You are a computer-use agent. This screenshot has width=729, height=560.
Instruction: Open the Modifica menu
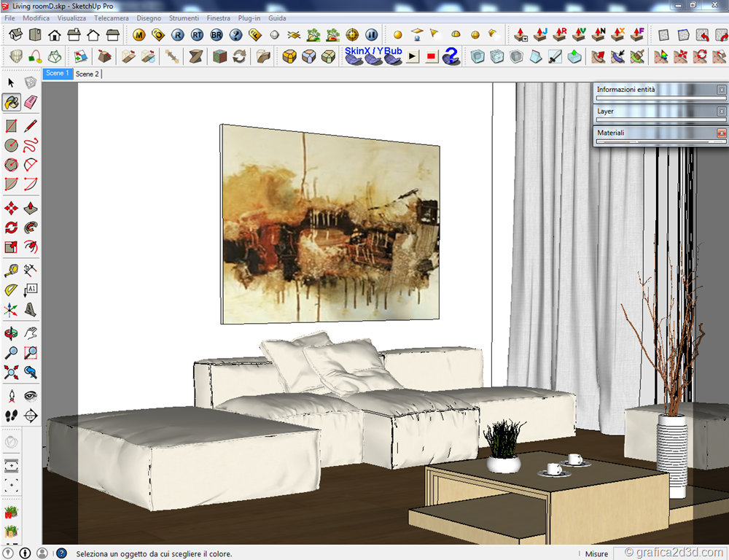36,18
